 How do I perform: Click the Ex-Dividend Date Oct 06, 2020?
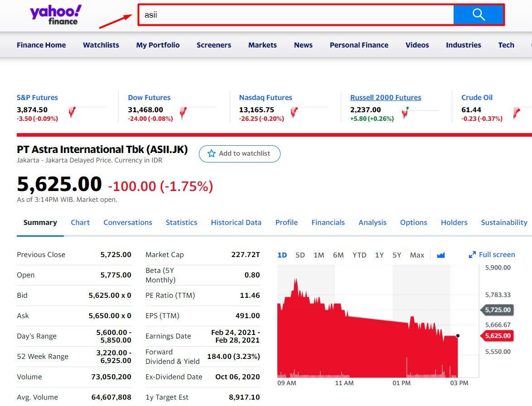point(237,377)
